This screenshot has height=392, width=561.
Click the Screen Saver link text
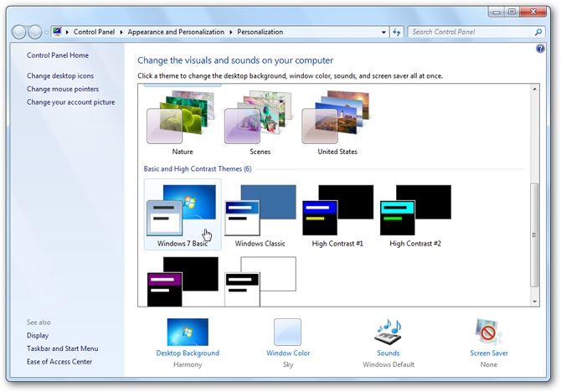point(489,353)
